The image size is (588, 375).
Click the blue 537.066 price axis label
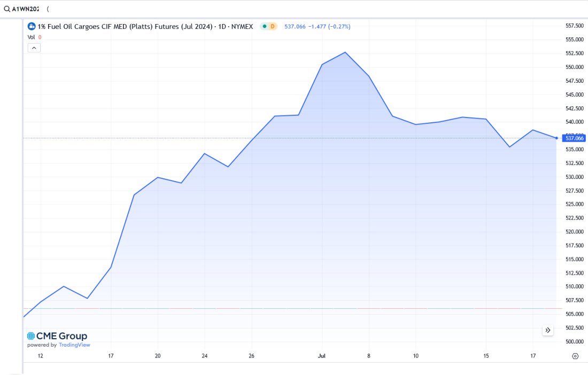(575, 138)
